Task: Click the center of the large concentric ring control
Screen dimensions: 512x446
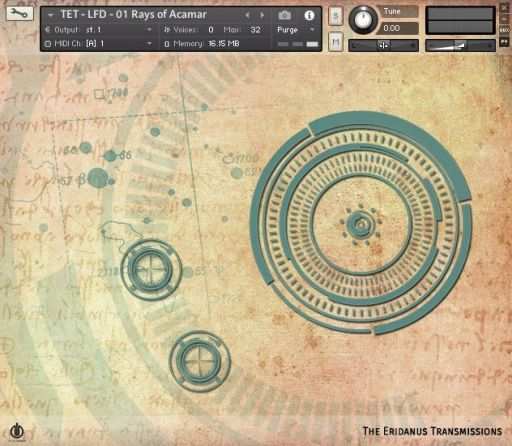Action: (361, 224)
